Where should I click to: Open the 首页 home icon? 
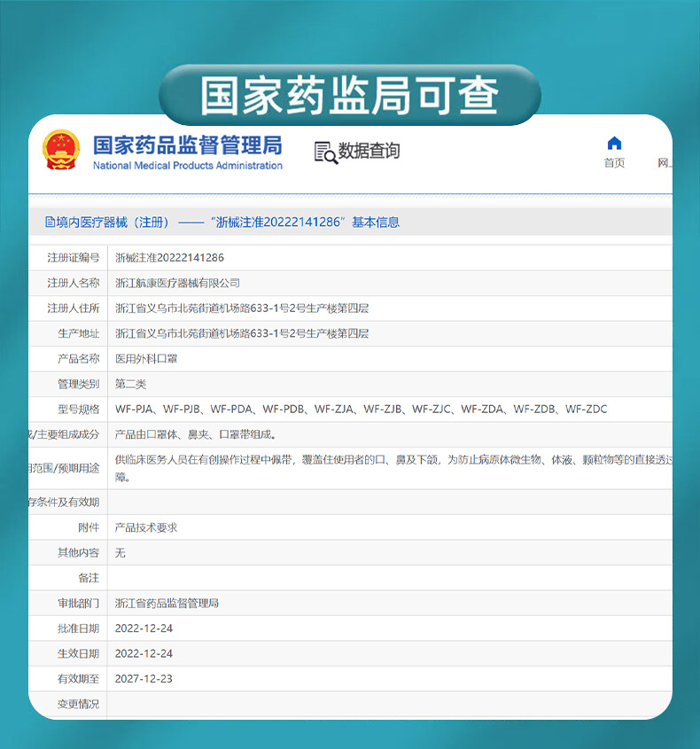(x=614, y=144)
